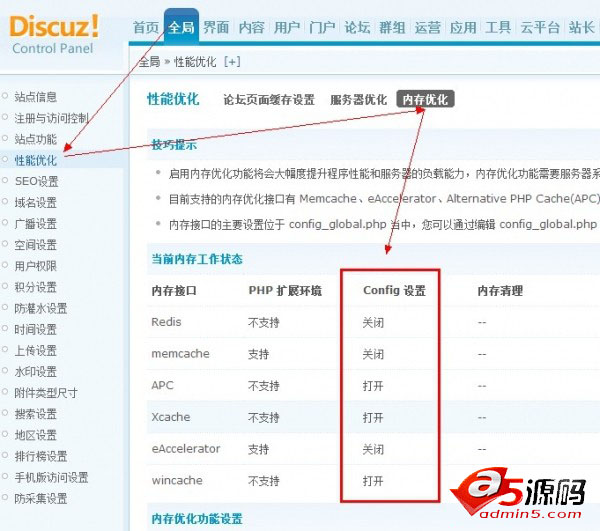Click the Discuz! Control Panel logo
This screenshot has width=600, height=531.
[x=54, y=34]
